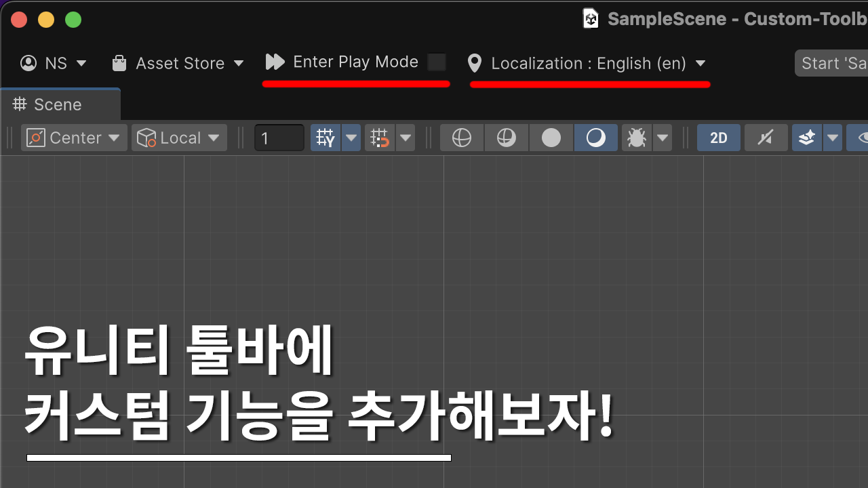Switch to the Scene tab

[60, 104]
